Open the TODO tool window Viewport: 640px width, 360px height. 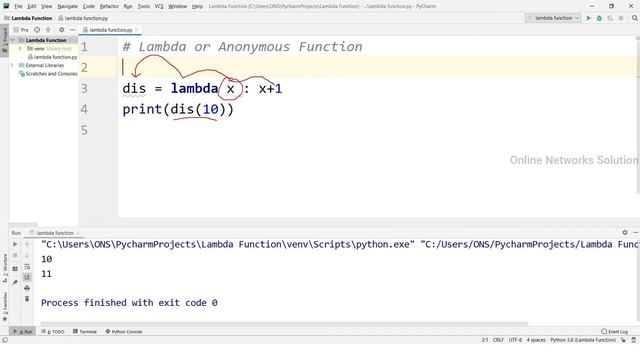tap(53, 331)
